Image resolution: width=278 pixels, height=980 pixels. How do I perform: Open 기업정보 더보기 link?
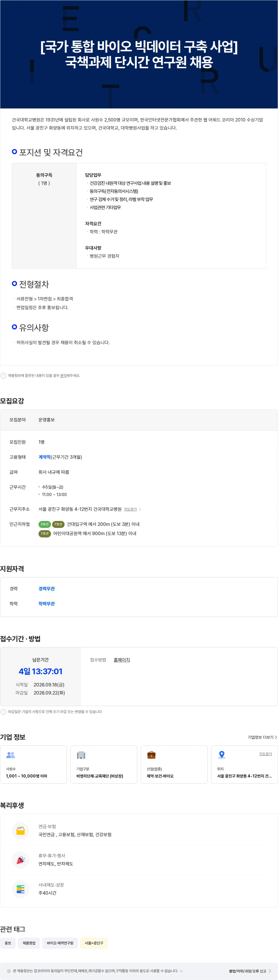coord(262,737)
